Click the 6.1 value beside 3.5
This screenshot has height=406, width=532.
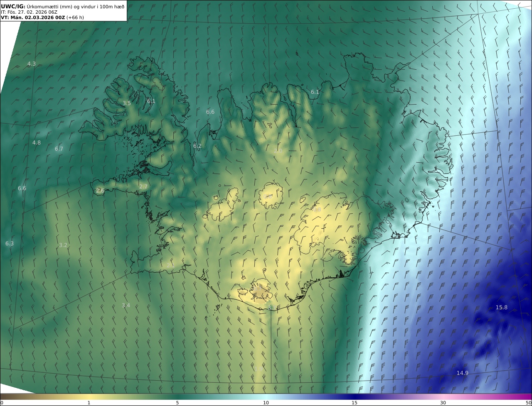tap(151, 101)
